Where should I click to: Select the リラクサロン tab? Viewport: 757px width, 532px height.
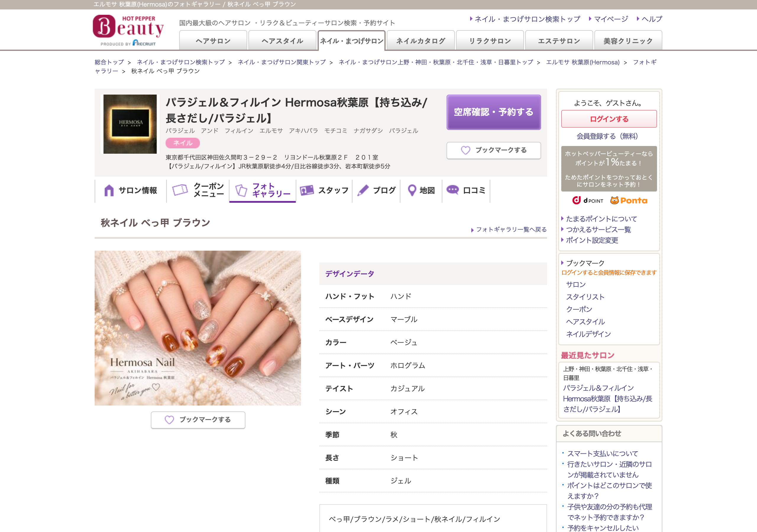point(490,40)
